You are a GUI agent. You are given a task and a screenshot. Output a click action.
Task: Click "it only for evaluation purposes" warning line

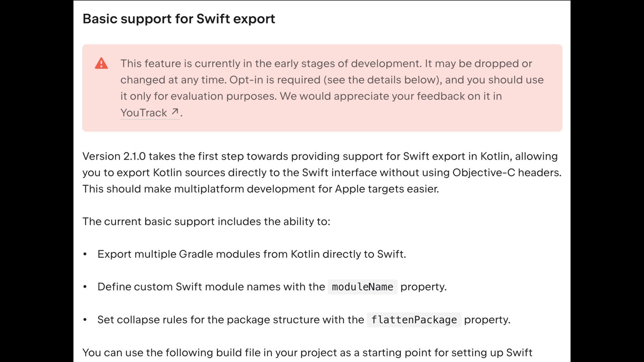pos(199,96)
